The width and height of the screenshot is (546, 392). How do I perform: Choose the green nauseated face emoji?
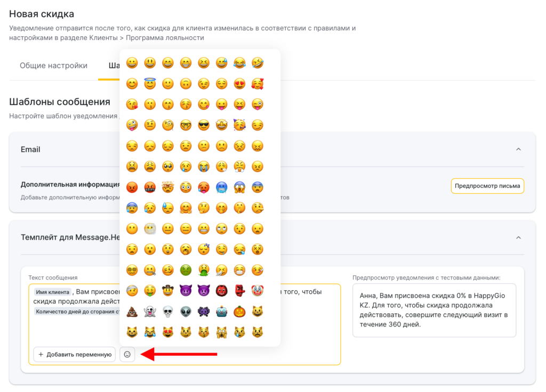(x=186, y=271)
